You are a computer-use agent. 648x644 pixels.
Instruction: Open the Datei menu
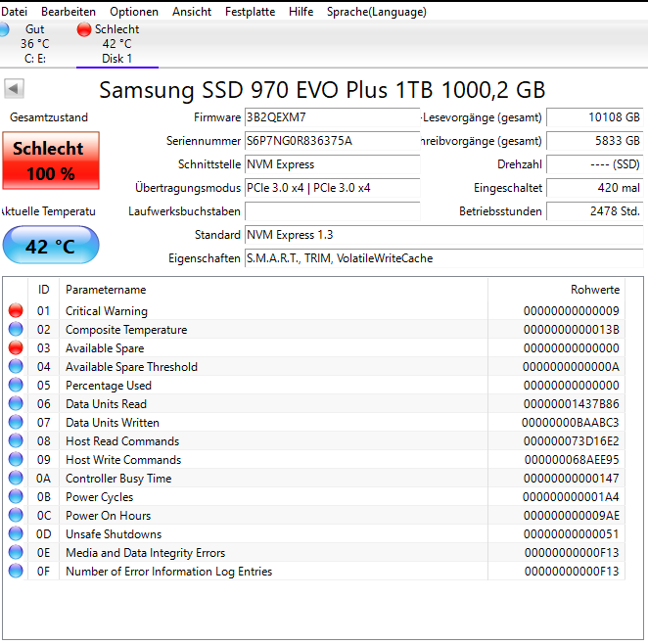(x=14, y=12)
